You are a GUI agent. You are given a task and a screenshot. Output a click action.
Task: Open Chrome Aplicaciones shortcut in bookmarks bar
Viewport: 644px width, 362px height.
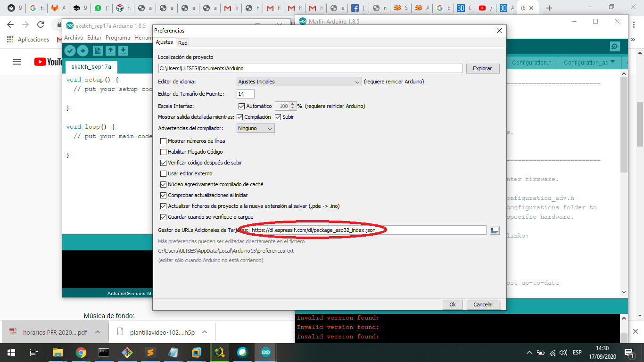pos(28,40)
